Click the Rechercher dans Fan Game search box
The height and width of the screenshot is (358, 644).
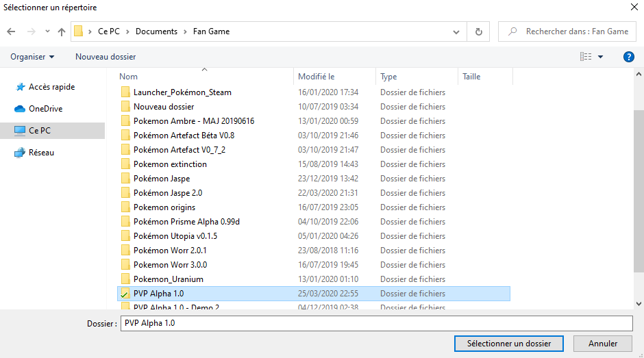[x=567, y=31]
